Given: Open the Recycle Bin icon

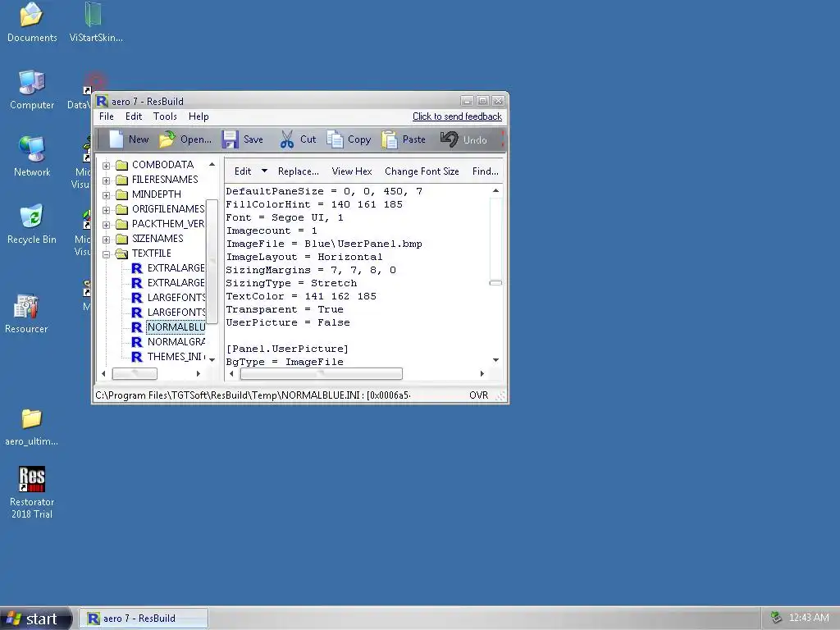Looking at the screenshot, I should point(32,217).
